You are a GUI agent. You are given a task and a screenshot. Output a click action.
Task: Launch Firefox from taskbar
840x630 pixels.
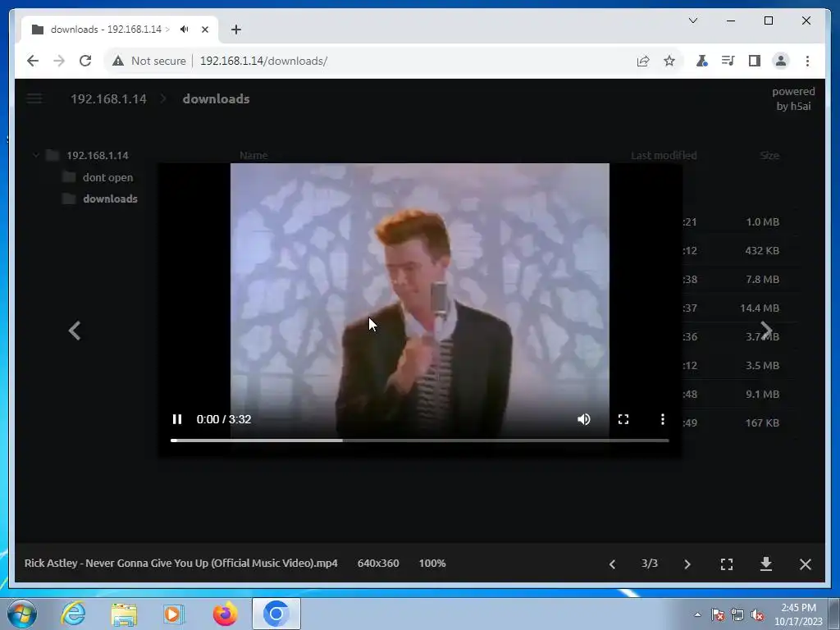tap(225, 614)
